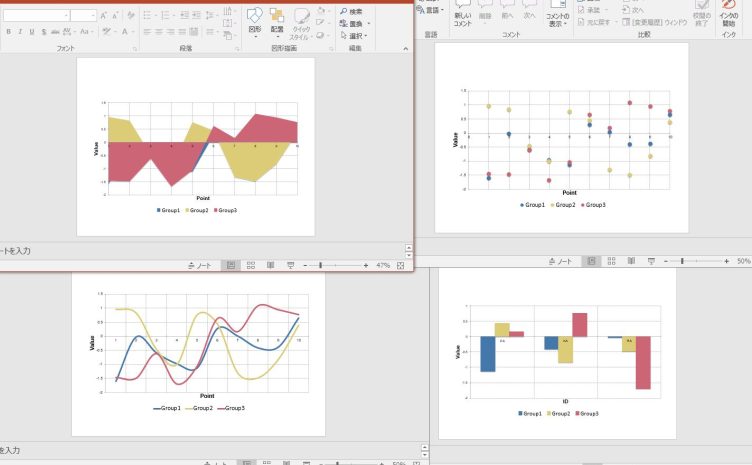
Task: Fit slide to window at 47% zoom
Action: [401, 266]
